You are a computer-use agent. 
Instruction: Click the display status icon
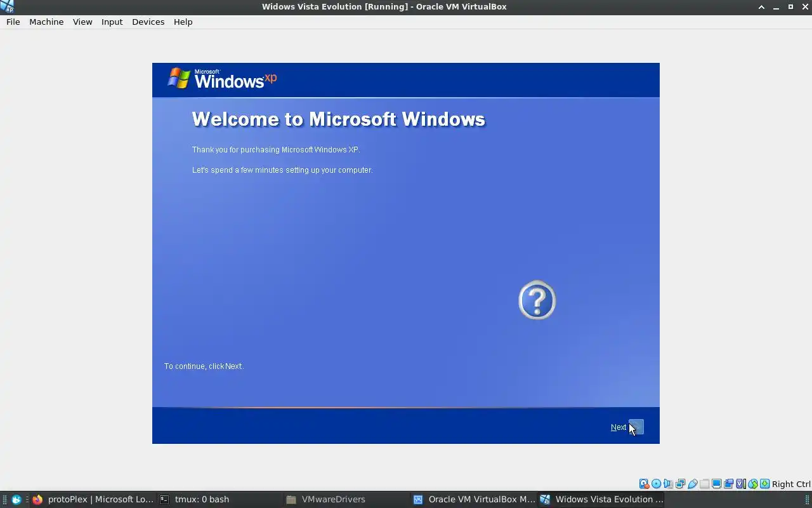716,484
